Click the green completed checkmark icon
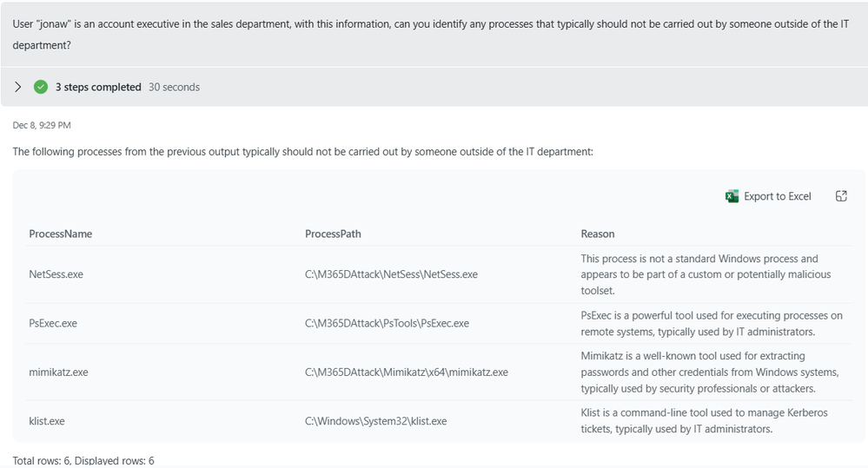 [x=41, y=87]
